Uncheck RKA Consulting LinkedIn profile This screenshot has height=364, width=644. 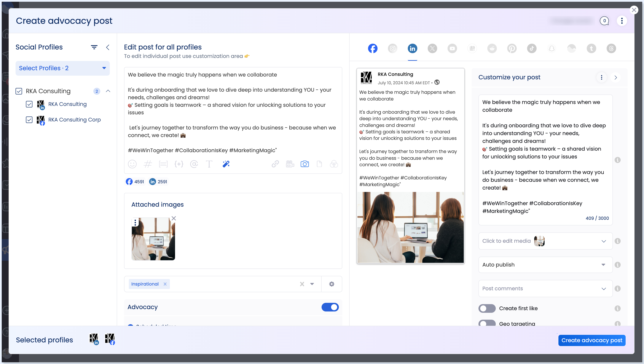[29, 104]
